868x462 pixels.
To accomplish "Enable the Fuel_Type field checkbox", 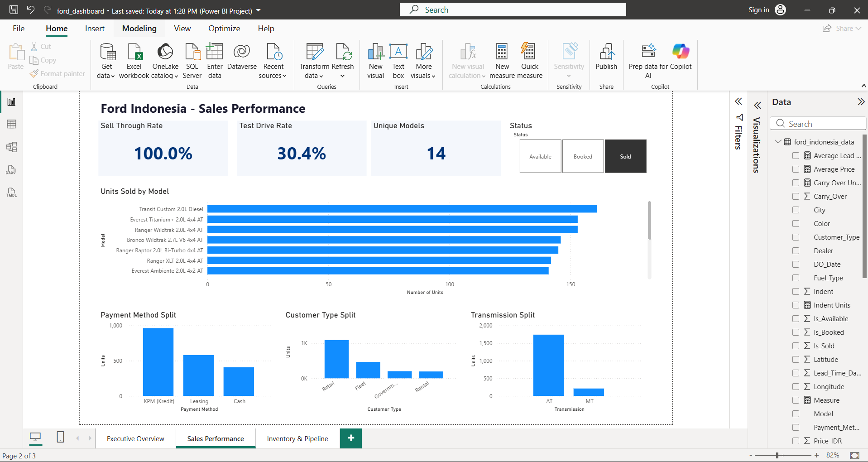I will click(x=796, y=278).
